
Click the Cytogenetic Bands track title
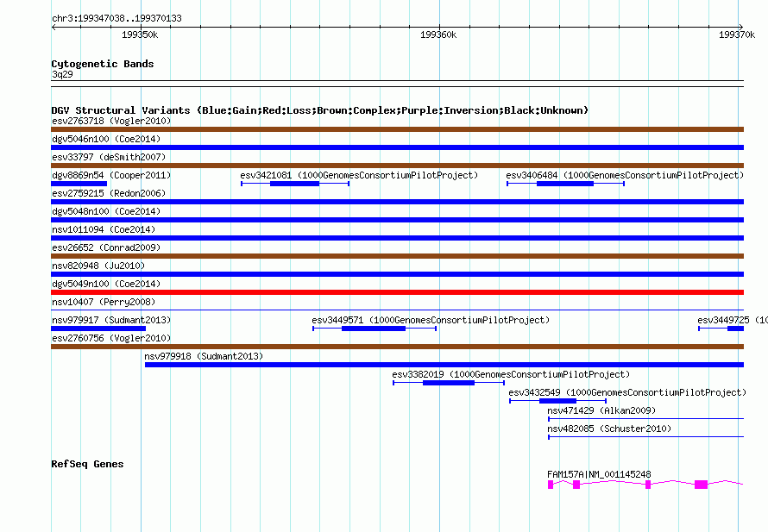coord(103,64)
